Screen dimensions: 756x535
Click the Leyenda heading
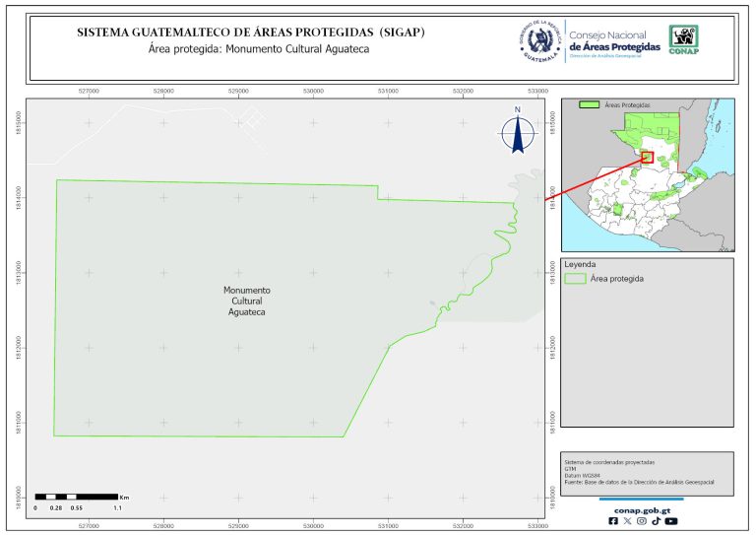[x=581, y=265]
